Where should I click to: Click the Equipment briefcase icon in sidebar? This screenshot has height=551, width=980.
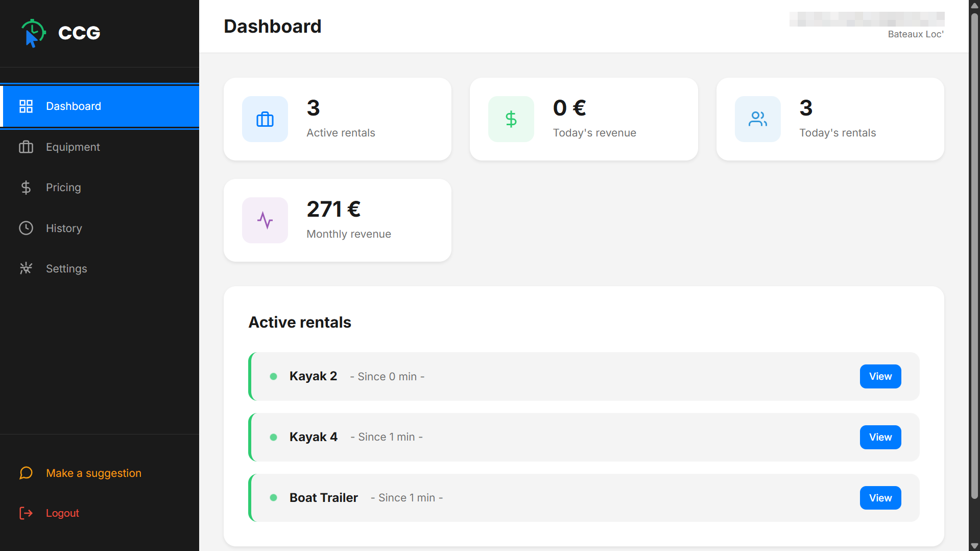[26, 147]
